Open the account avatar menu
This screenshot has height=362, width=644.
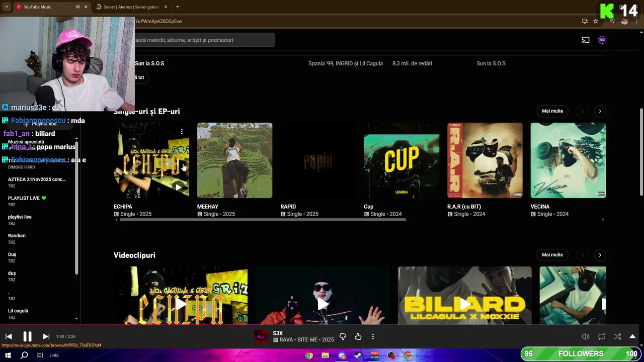[602, 40]
